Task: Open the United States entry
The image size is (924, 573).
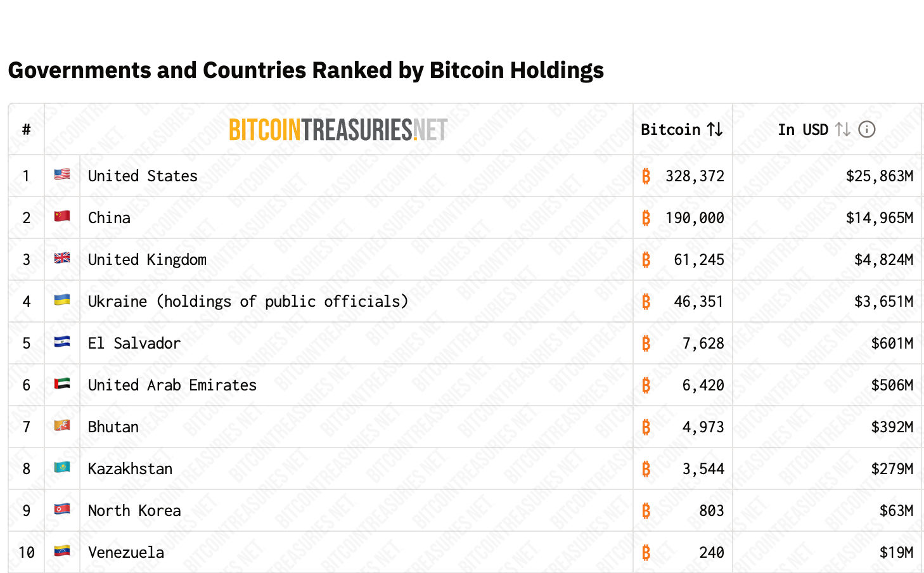Action: pyautogui.click(x=143, y=176)
